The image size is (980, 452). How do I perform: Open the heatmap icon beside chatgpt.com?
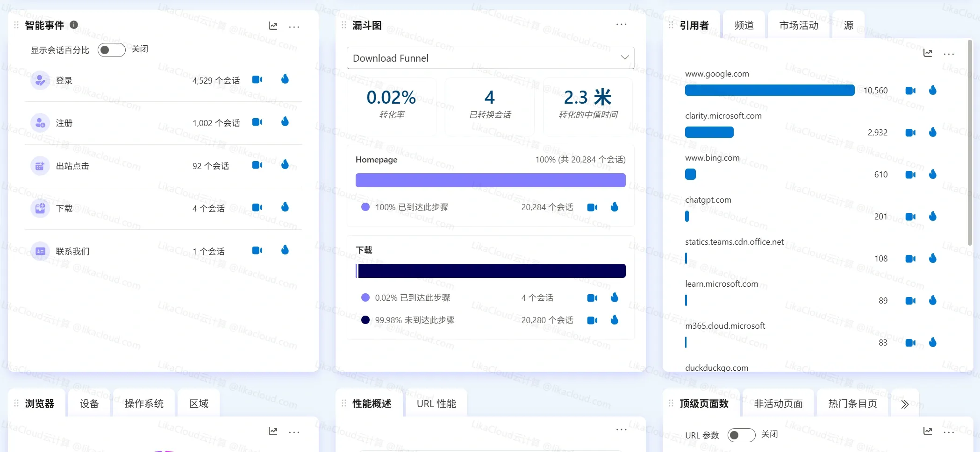[x=933, y=216]
